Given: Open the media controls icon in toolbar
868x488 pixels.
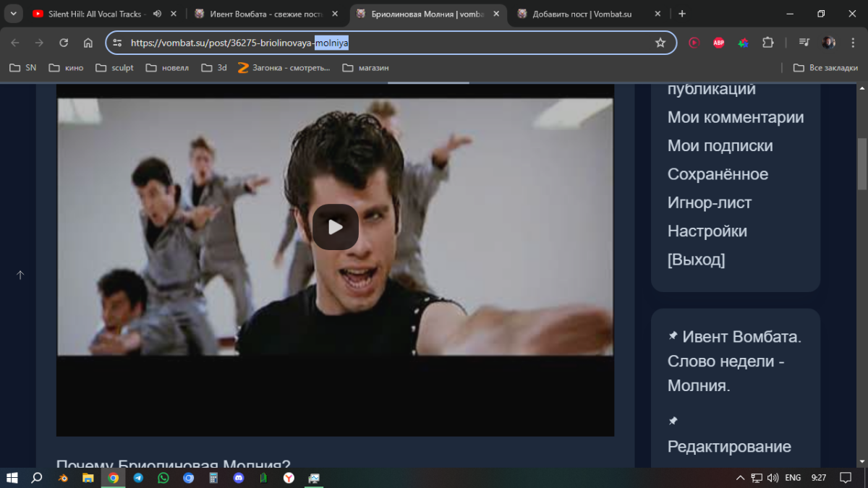Looking at the screenshot, I should [x=804, y=43].
